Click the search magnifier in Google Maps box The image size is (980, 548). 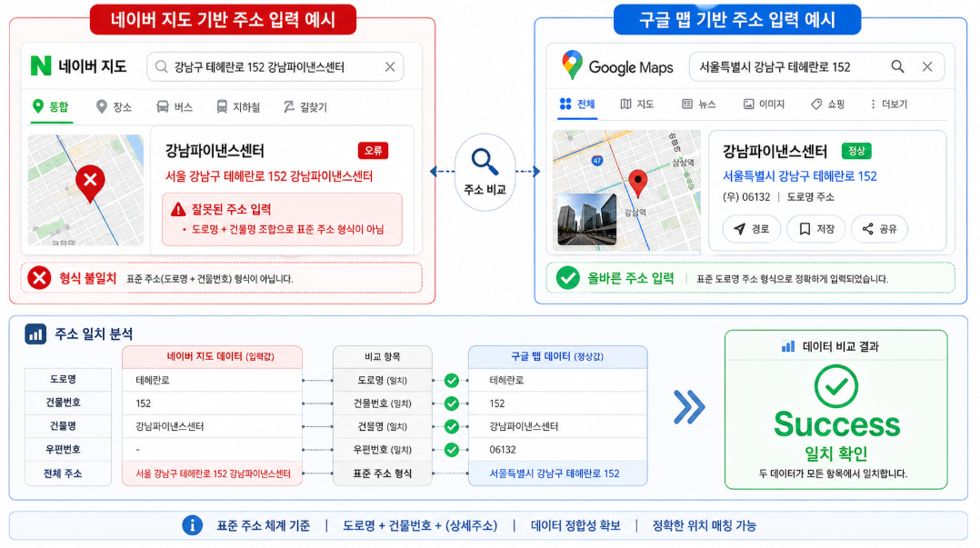(897, 66)
